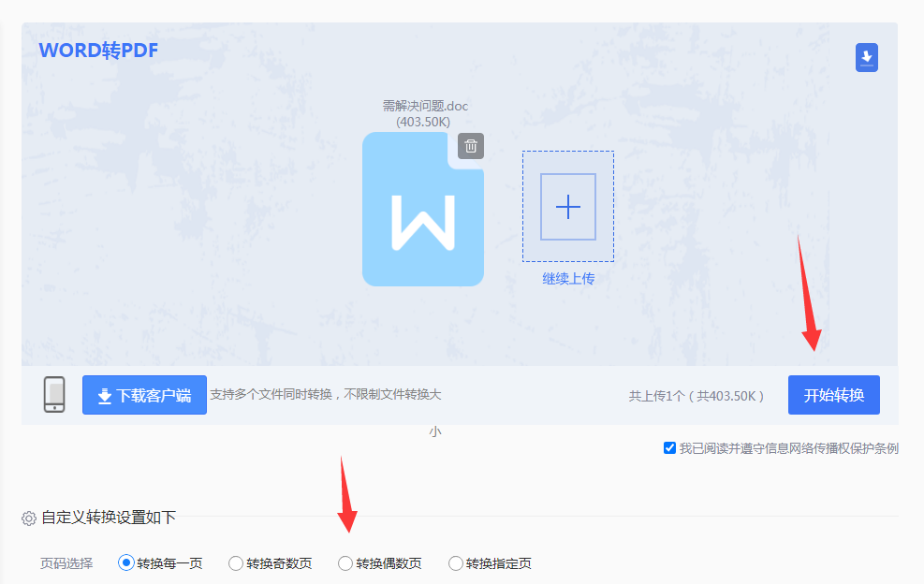Select the 转换奇数页 radio option
The height and width of the screenshot is (584, 924).
tap(235, 563)
